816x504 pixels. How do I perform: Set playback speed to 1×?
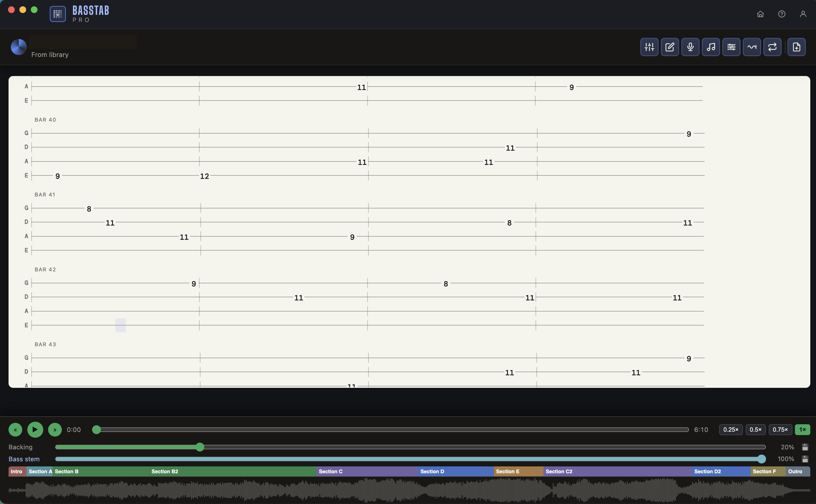coord(802,430)
